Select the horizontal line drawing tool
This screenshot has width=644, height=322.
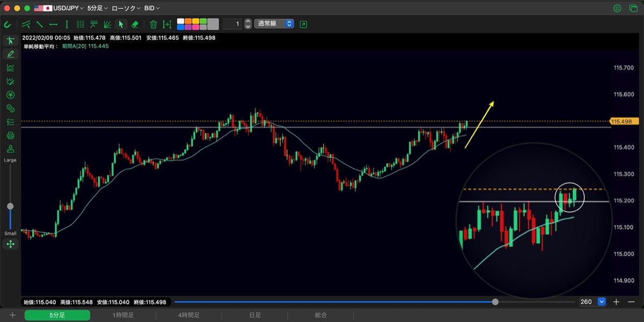pos(53,24)
